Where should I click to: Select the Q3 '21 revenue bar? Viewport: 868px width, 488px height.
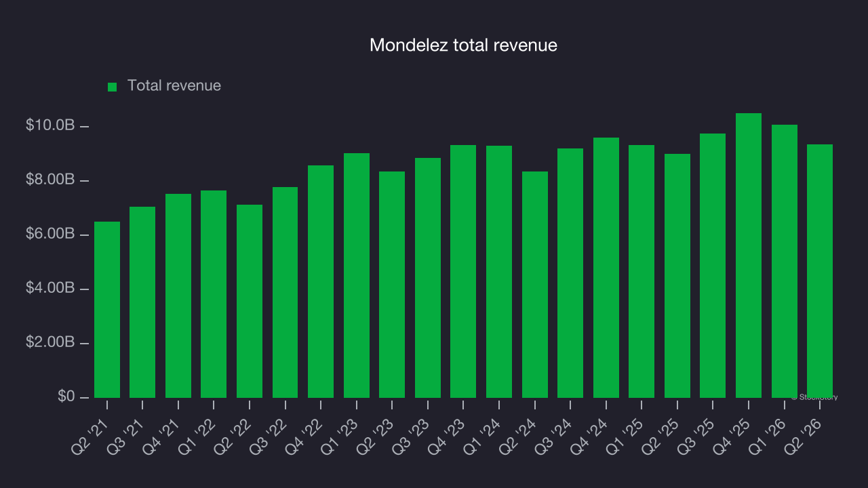142,302
